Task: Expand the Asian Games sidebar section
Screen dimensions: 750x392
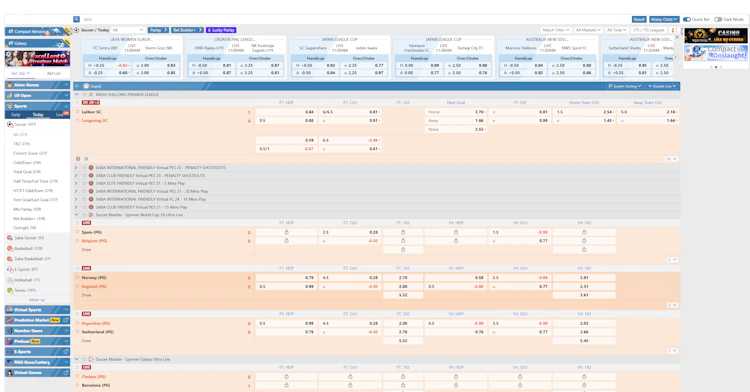Action: [x=37, y=85]
